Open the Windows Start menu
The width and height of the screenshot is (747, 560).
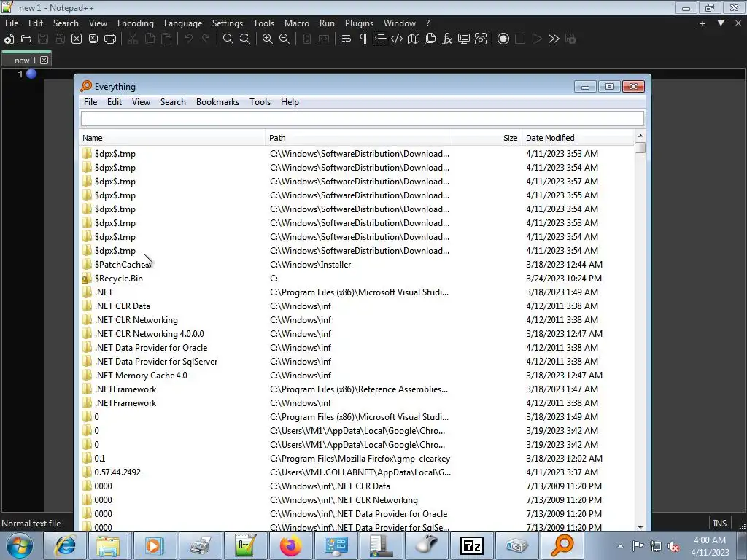(x=20, y=545)
